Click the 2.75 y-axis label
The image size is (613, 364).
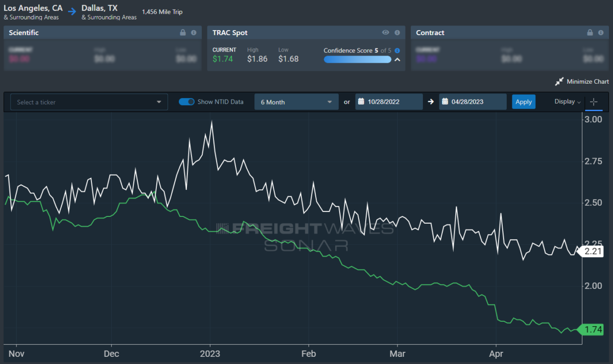pyautogui.click(x=593, y=161)
